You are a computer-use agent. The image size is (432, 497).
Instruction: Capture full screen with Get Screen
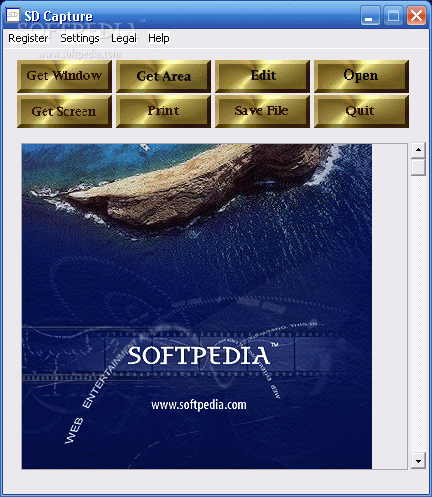[64, 111]
